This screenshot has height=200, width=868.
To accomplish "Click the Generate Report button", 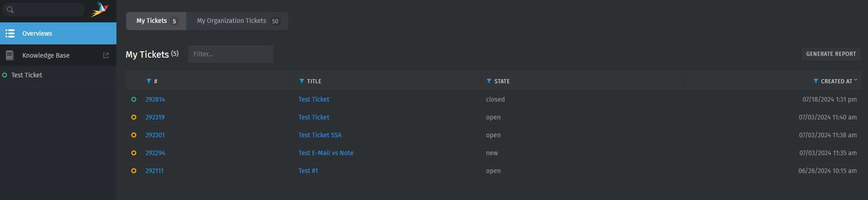I will click(831, 54).
